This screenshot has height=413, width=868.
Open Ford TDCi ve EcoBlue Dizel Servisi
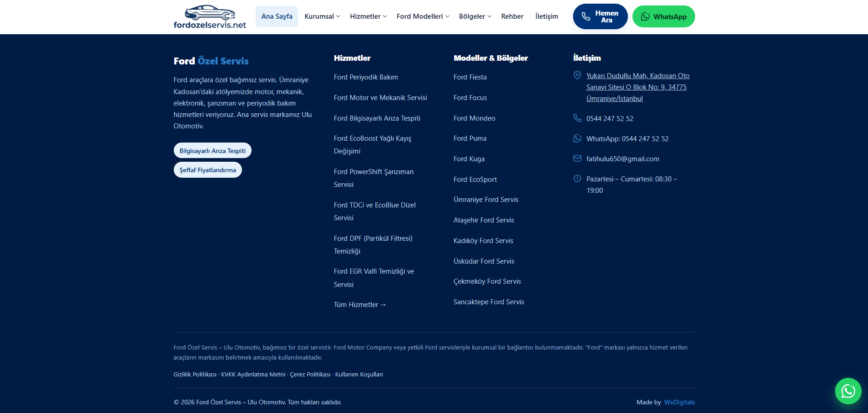click(375, 212)
